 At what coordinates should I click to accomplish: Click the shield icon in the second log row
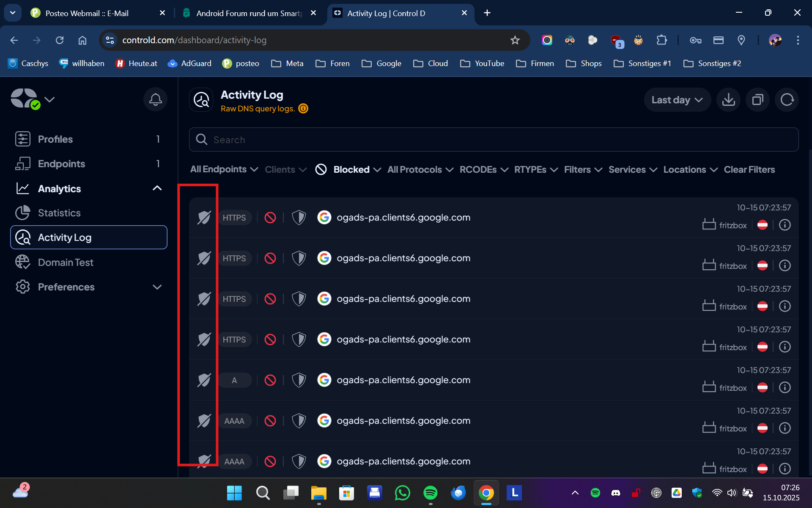pos(299,258)
